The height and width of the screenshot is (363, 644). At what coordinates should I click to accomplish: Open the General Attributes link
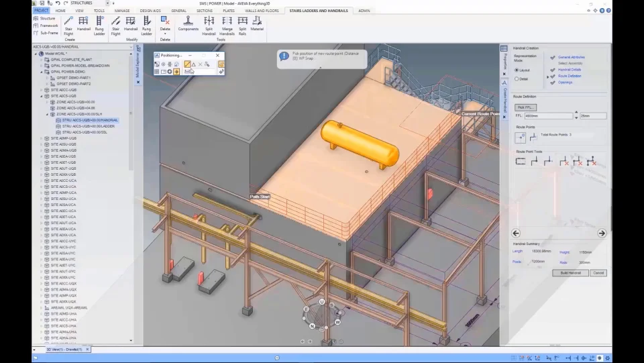click(572, 58)
